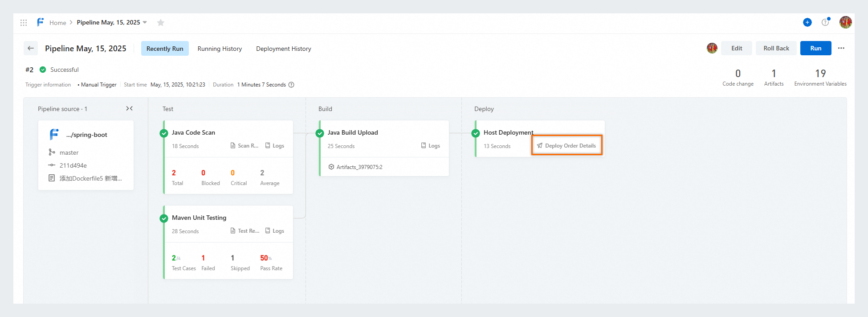Click the blue plus create icon
Screen dimensions: 868x317
point(807,22)
